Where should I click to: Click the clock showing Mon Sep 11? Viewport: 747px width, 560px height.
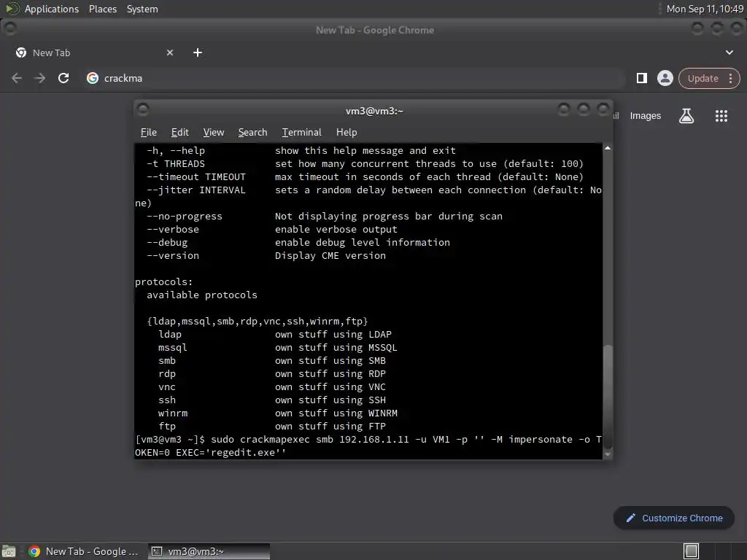[705, 9]
